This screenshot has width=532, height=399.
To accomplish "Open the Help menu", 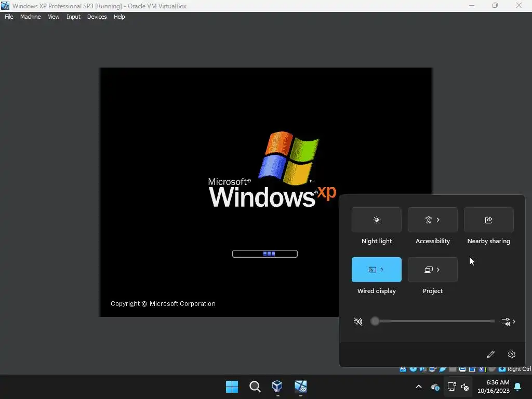I will (x=119, y=17).
